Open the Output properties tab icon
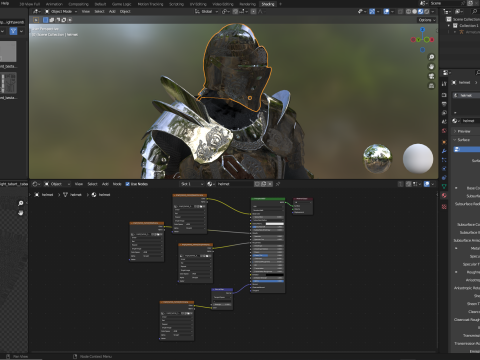 coord(444,104)
